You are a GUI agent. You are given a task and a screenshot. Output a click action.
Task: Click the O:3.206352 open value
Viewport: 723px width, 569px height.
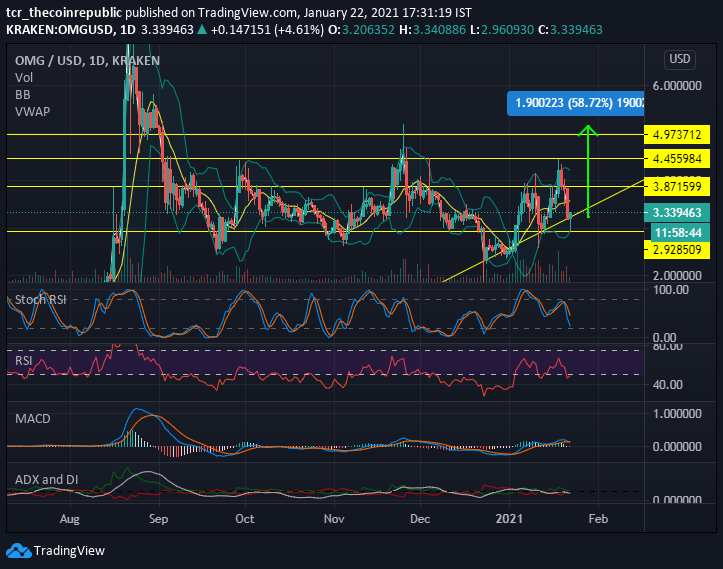pos(361,30)
